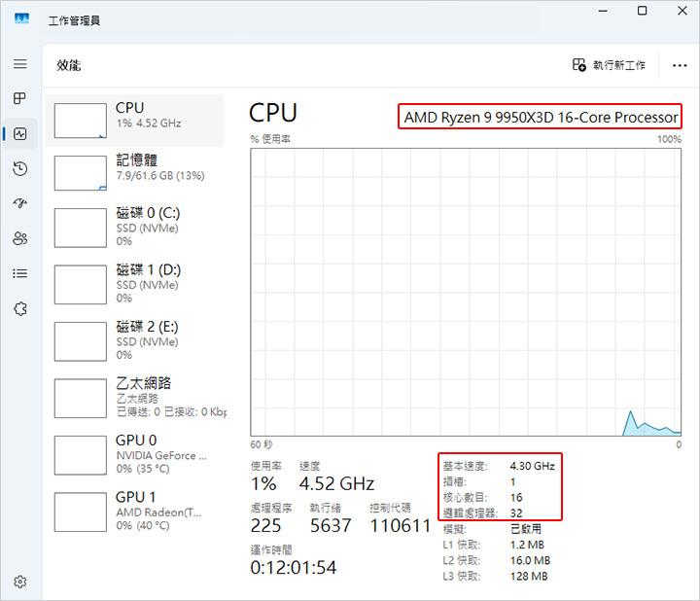Click the 7.9/61.6 GB (13%) memory text

pos(160,175)
